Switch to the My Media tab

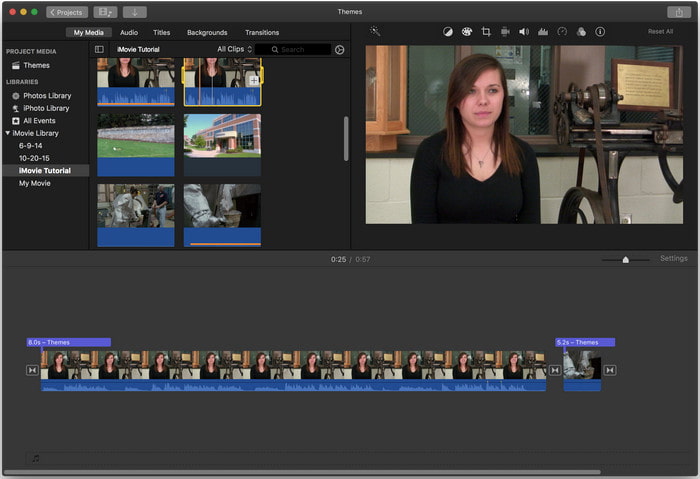(x=88, y=33)
